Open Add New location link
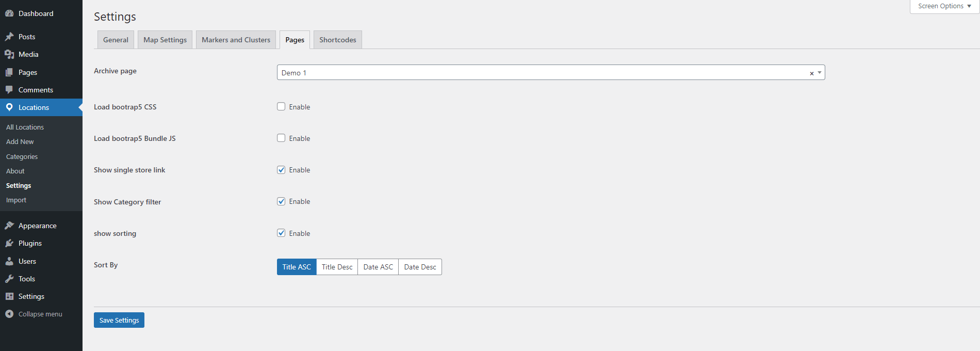 click(20, 141)
